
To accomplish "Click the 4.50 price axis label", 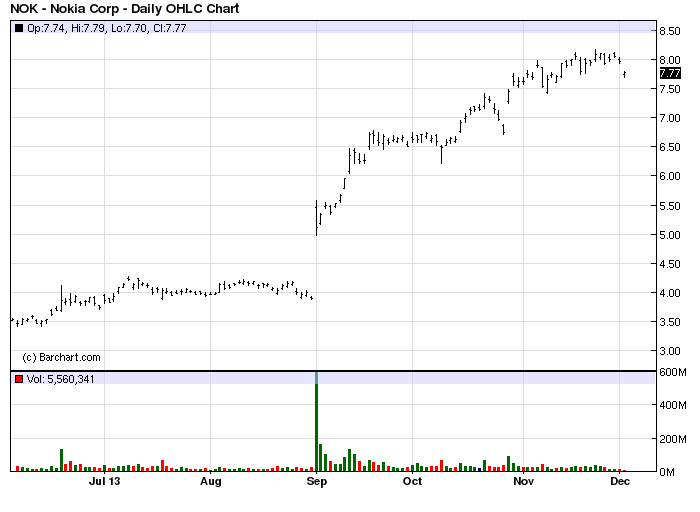I will pyautogui.click(x=670, y=264).
